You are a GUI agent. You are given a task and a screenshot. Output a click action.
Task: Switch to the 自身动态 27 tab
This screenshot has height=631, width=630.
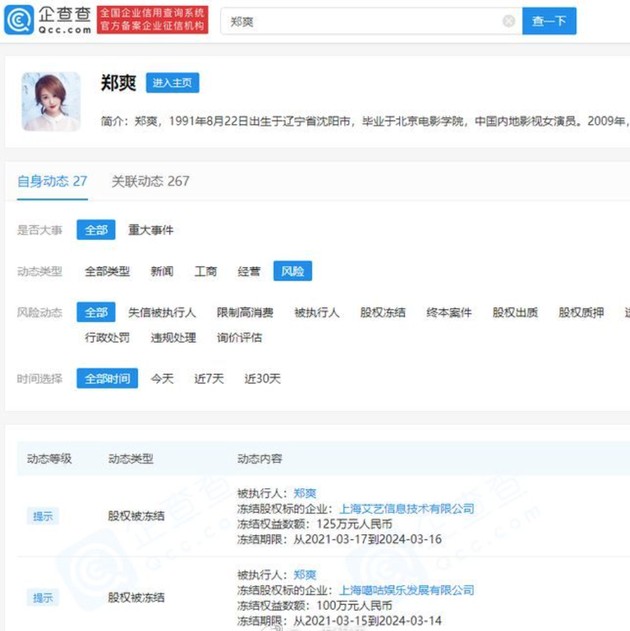pos(52,181)
